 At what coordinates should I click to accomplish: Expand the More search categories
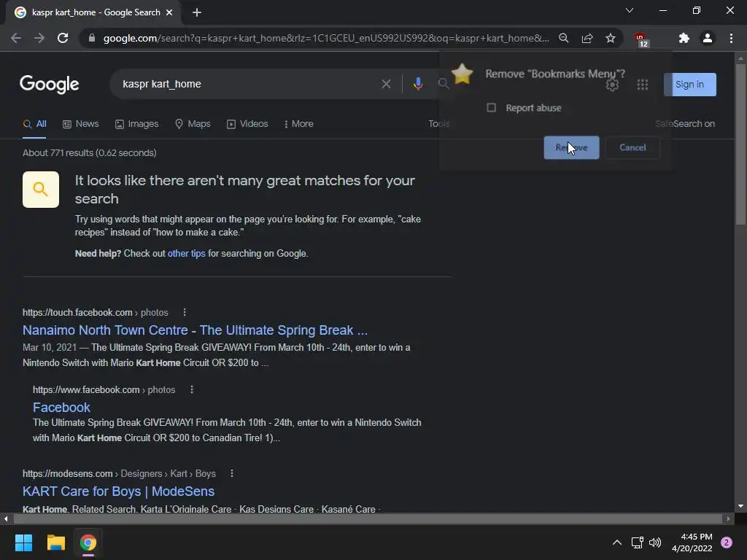tap(298, 124)
